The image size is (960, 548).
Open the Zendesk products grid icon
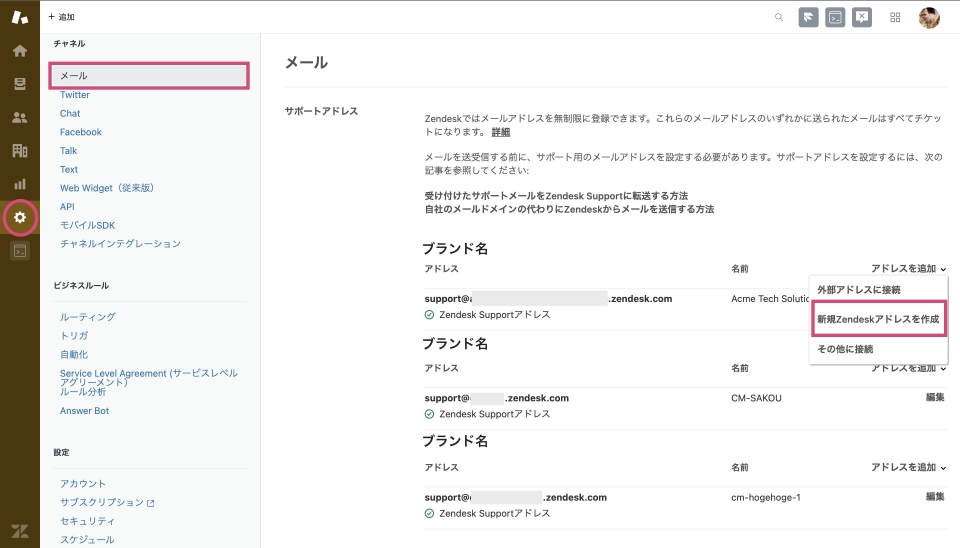pyautogui.click(x=895, y=17)
